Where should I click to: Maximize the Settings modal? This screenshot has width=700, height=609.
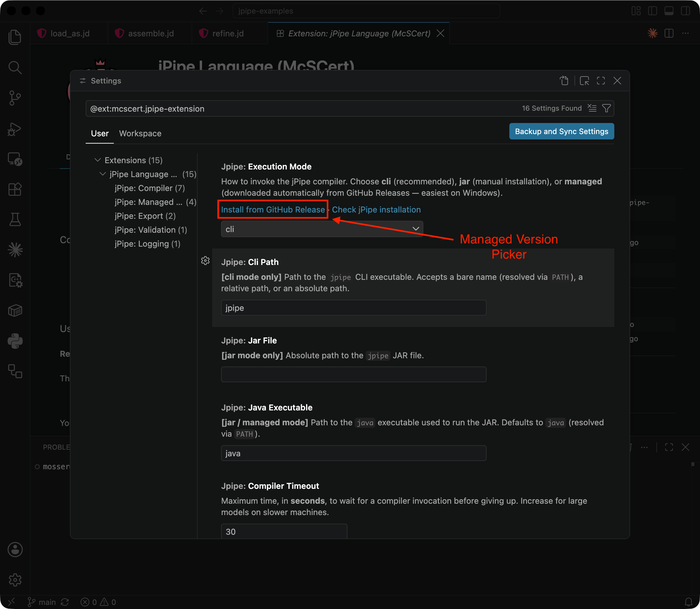click(601, 81)
